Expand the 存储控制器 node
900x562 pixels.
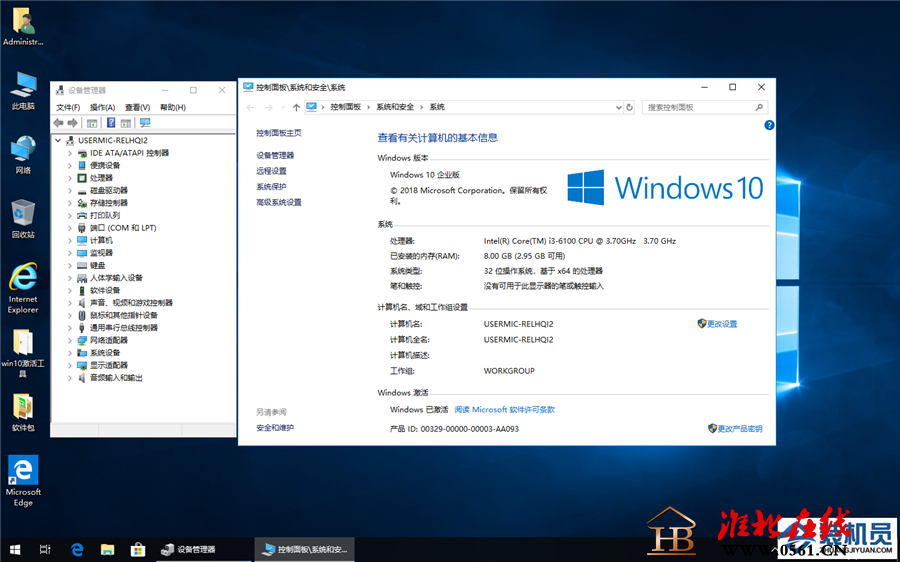click(x=70, y=203)
